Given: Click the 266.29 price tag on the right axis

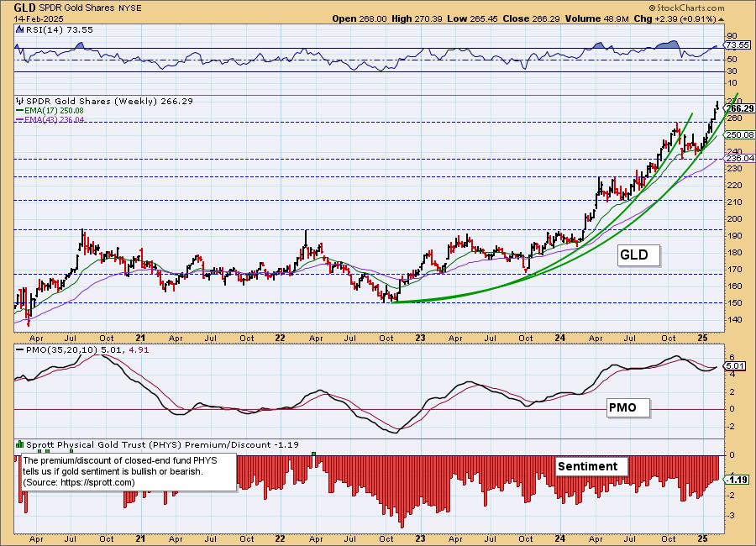Looking at the screenshot, I should tap(739, 108).
